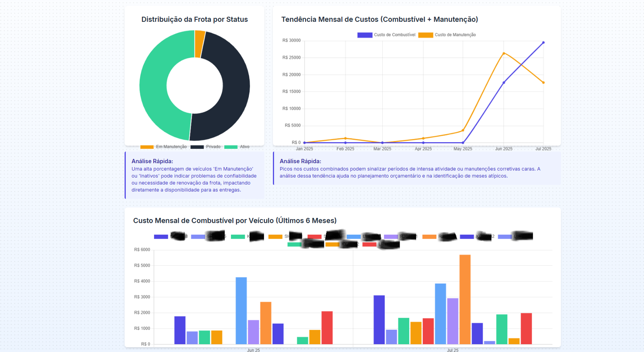Click the May 2025 maintenance cost point
Viewport: 644px width, 352px height.
click(463, 130)
